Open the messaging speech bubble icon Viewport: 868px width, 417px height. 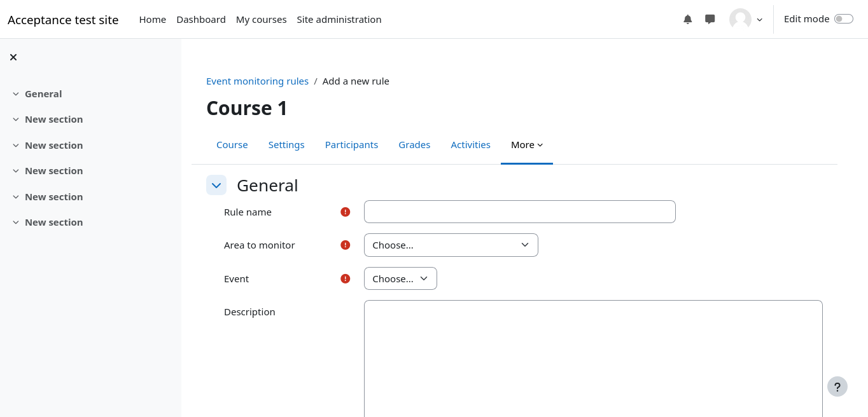coord(710,19)
